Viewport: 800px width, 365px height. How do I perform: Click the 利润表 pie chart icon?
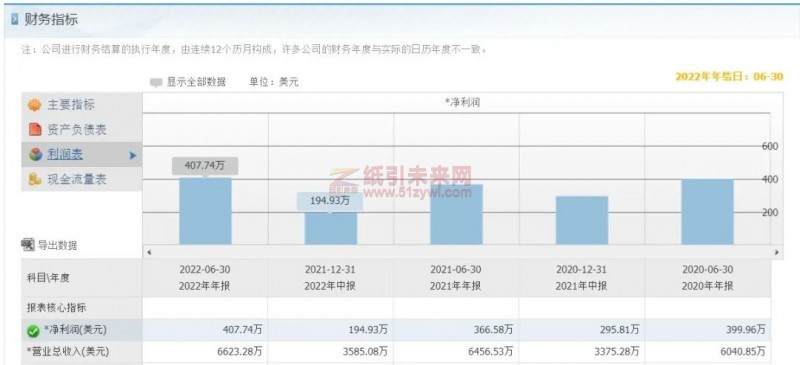(35, 155)
